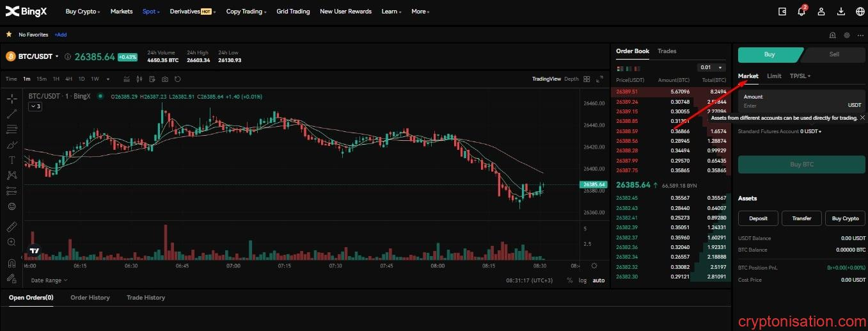Open the 0.01 price grouping dropdown
868x331 pixels.
[711, 67]
